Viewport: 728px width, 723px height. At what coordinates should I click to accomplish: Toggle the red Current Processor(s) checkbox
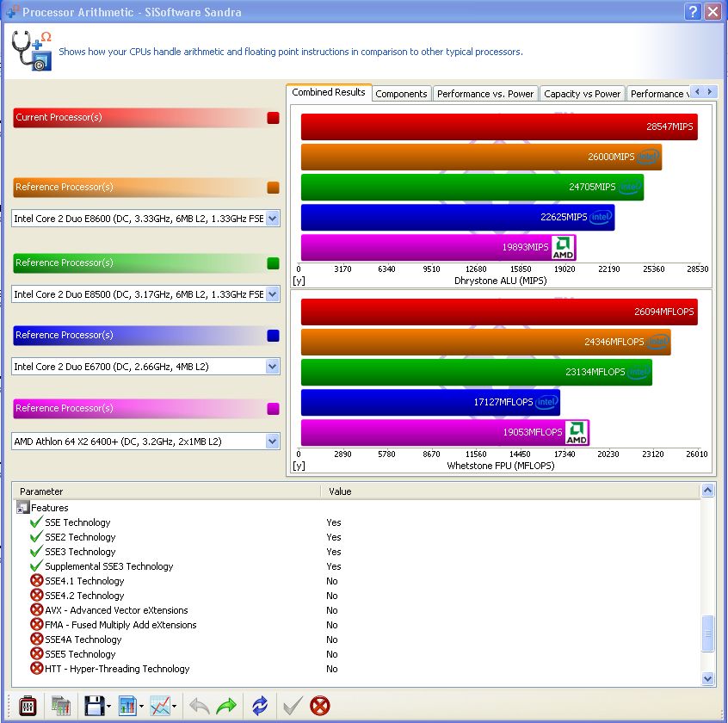273,117
